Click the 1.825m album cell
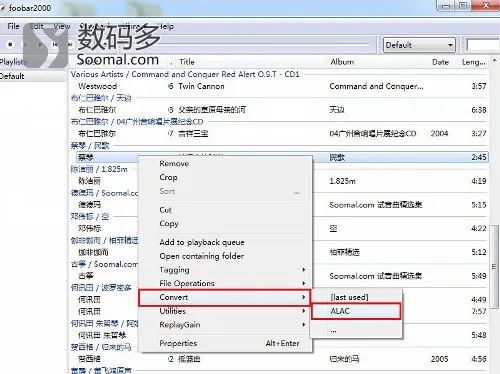This screenshot has height=374, width=500. tap(343, 181)
